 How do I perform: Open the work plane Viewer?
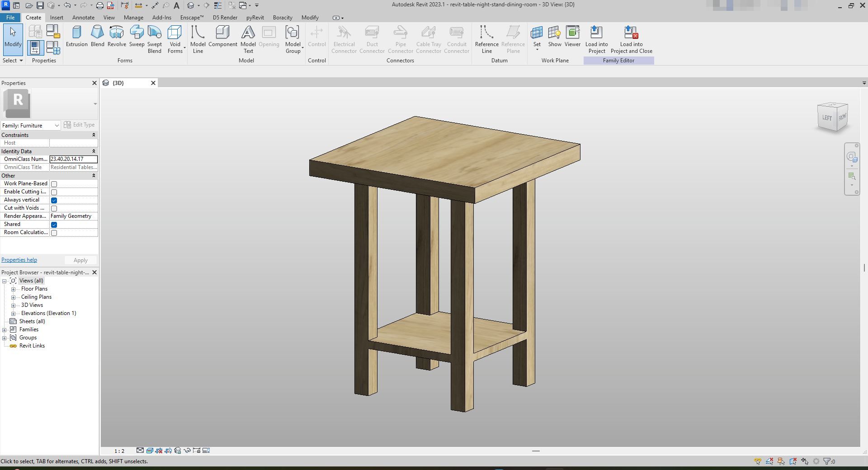[x=572, y=36]
